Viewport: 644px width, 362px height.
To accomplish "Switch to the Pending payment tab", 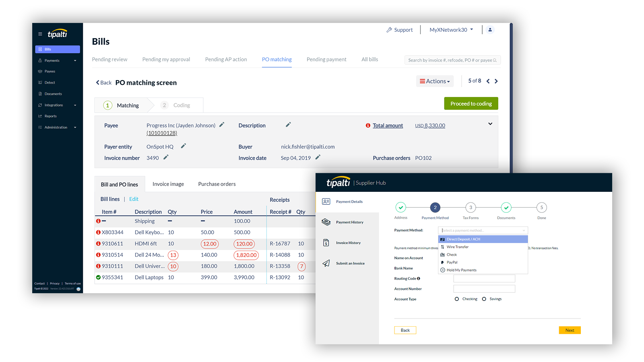I will [326, 59].
